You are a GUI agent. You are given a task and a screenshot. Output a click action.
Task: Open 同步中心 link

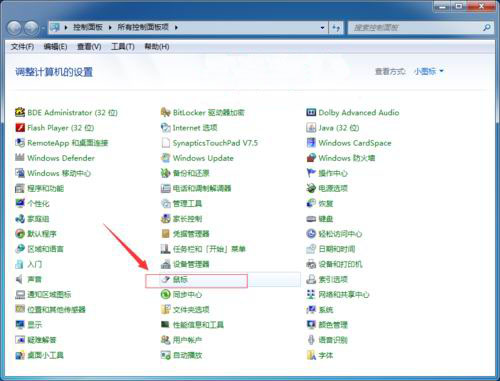tap(187, 294)
